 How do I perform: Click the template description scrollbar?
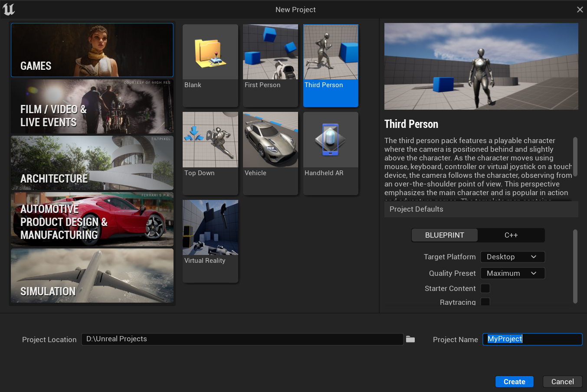tap(575, 157)
